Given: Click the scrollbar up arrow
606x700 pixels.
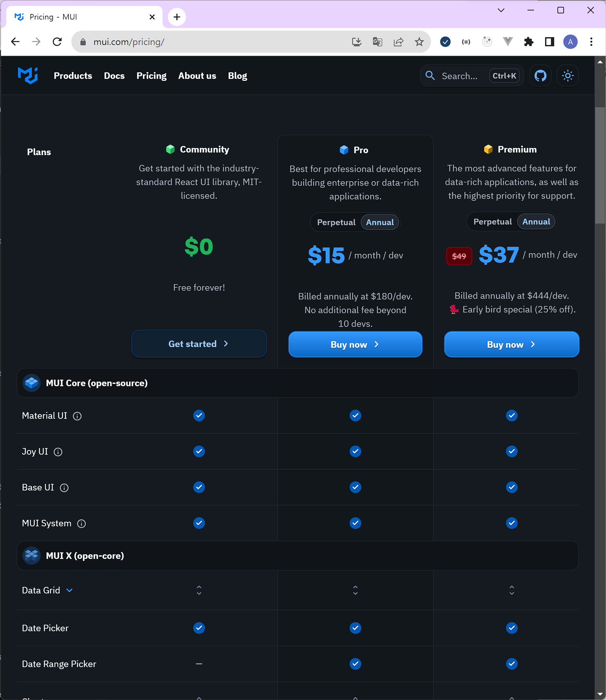Looking at the screenshot, I should (600, 62).
